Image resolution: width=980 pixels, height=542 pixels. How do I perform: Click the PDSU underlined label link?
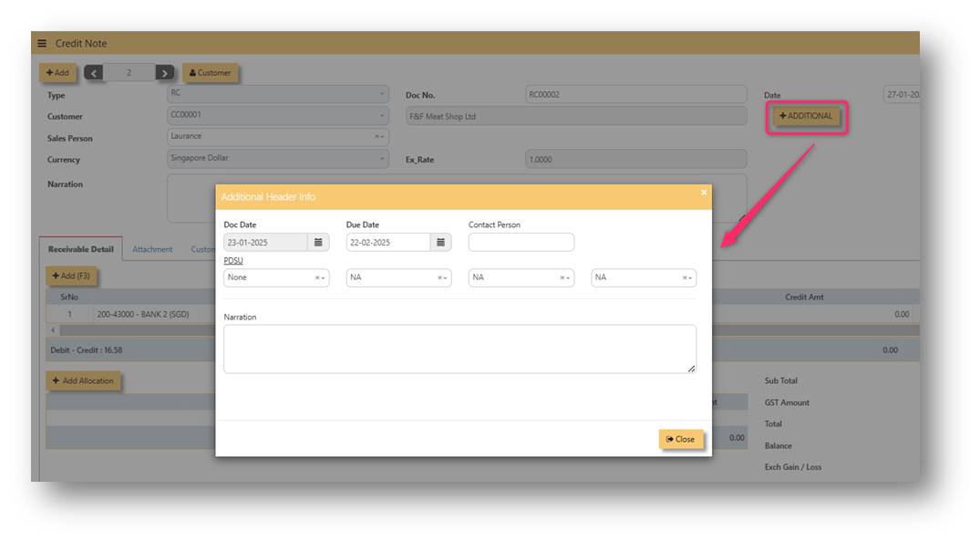click(233, 260)
